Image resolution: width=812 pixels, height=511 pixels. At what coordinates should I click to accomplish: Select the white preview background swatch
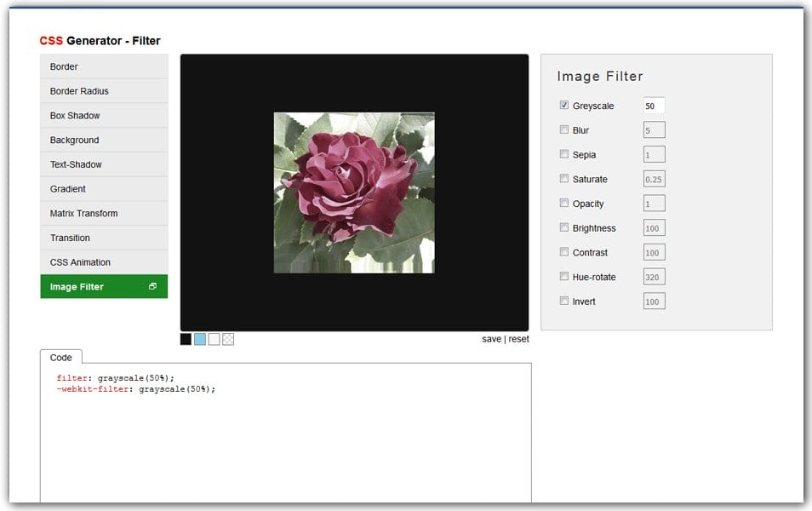coord(214,339)
